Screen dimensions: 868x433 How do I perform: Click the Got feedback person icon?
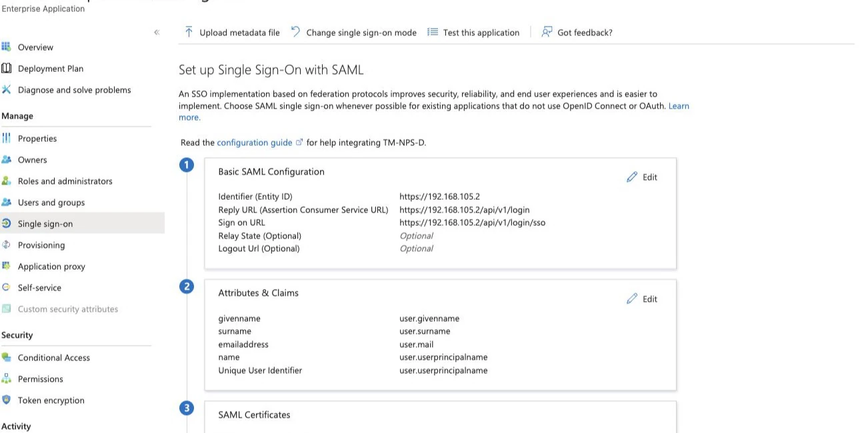(x=547, y=32)
